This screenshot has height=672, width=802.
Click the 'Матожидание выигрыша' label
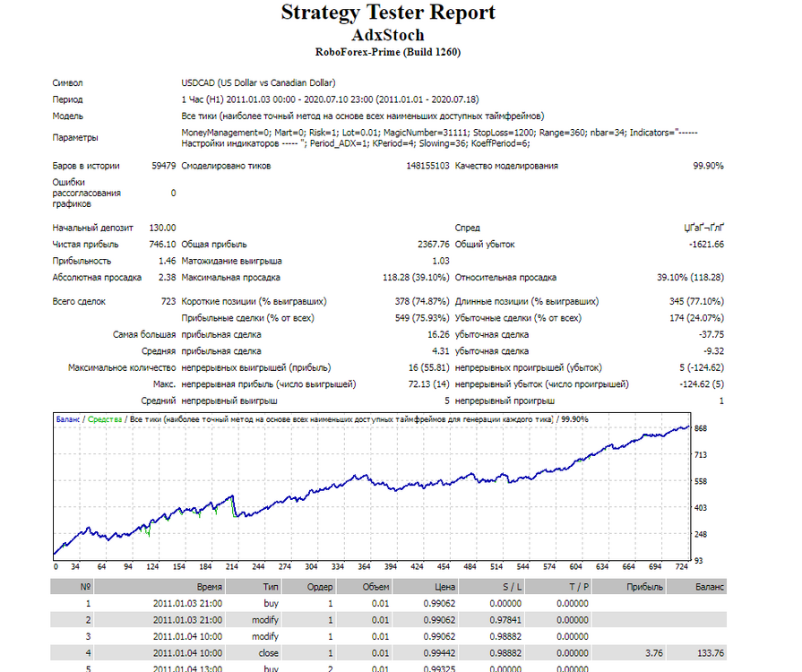[232, 261]
